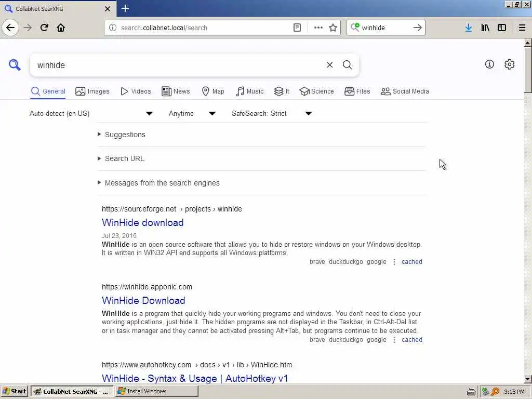Click the scrollbar up arrow

528,43
